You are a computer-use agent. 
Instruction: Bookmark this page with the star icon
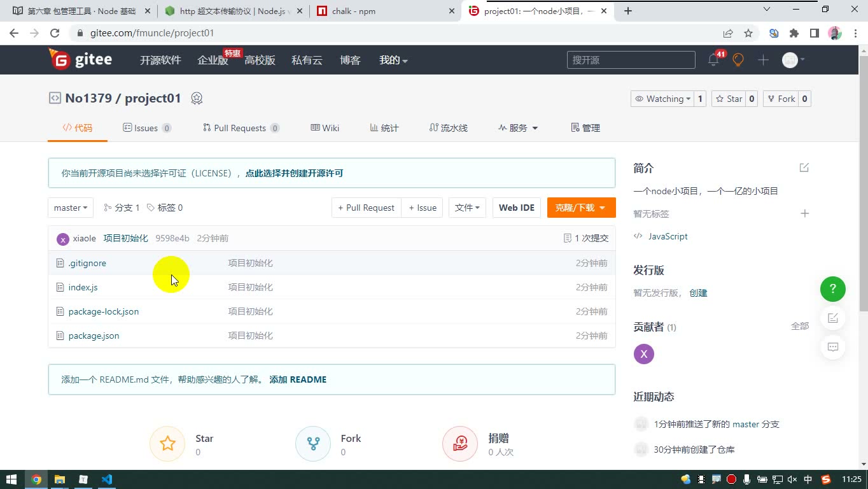coord(748,33)
